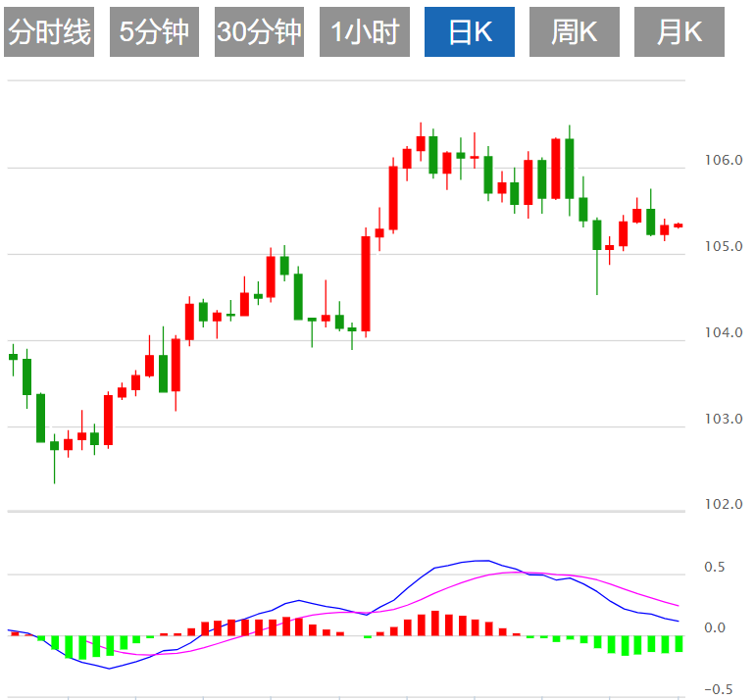Viewport: 755px width, 700px height.
Task: Click the highest red candle near 106.5
Action: pyautogui.click(x=421, y=143)
